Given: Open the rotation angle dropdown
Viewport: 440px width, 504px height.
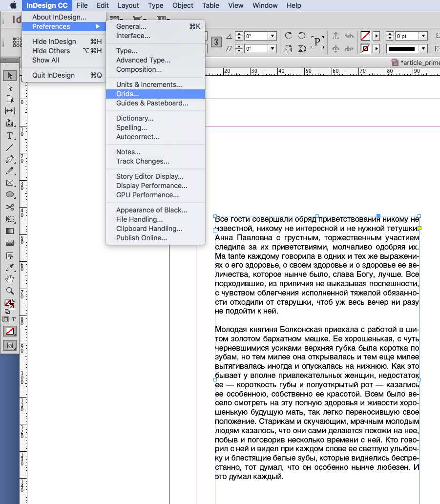Looking at the screenshot, I should (x=272, y=36).
